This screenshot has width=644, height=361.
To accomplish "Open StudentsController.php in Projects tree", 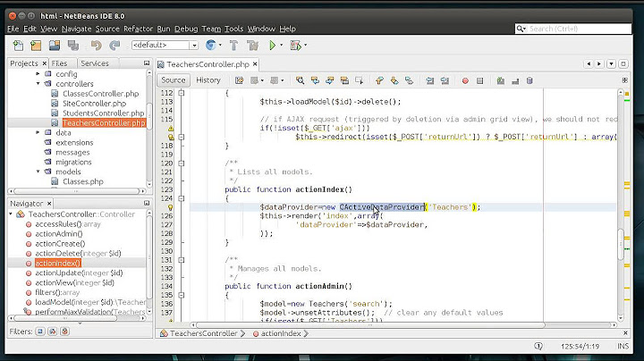I will coord(103,113).
